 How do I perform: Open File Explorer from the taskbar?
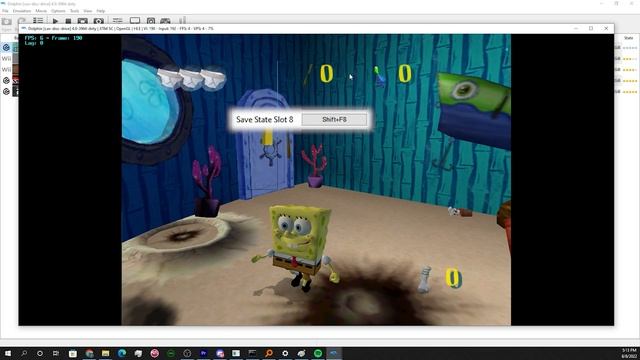pos(105,353)
